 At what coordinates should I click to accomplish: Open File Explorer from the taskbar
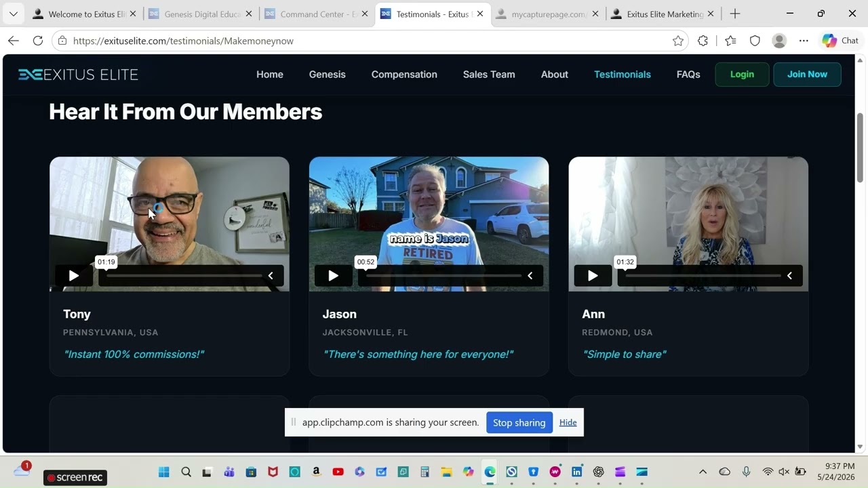click(x=446, y=472)
